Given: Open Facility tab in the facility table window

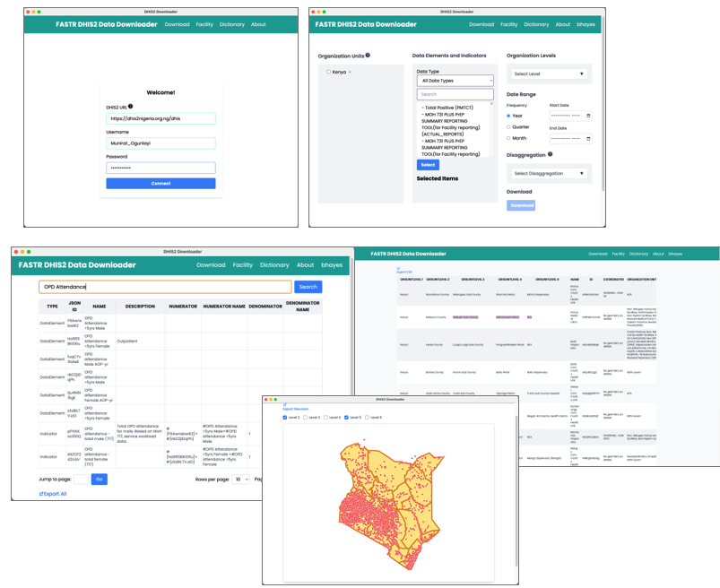Looking at the screenshot, I should (x=618, y=254).
